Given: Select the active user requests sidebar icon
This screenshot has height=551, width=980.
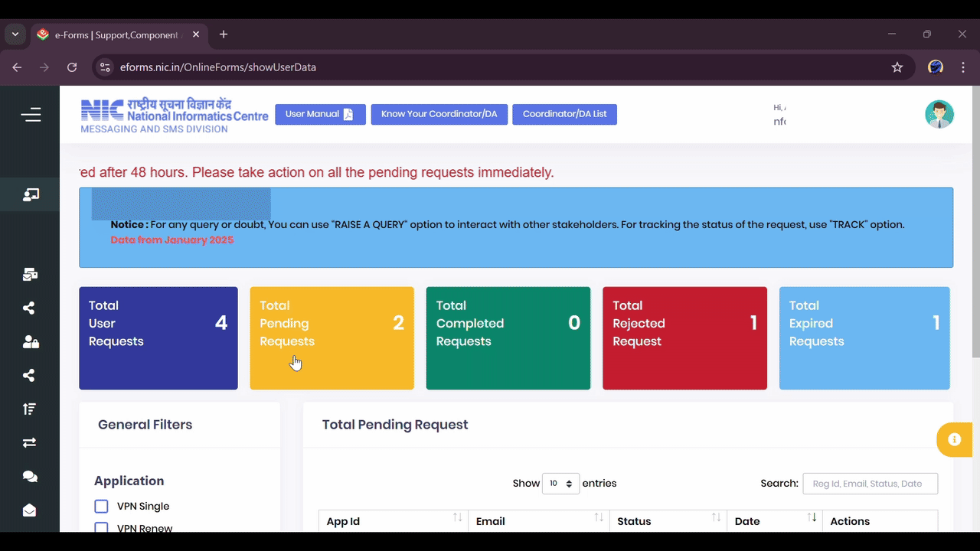Looking at the screenshot, I should pyautogui.click(x=31, y=194).
